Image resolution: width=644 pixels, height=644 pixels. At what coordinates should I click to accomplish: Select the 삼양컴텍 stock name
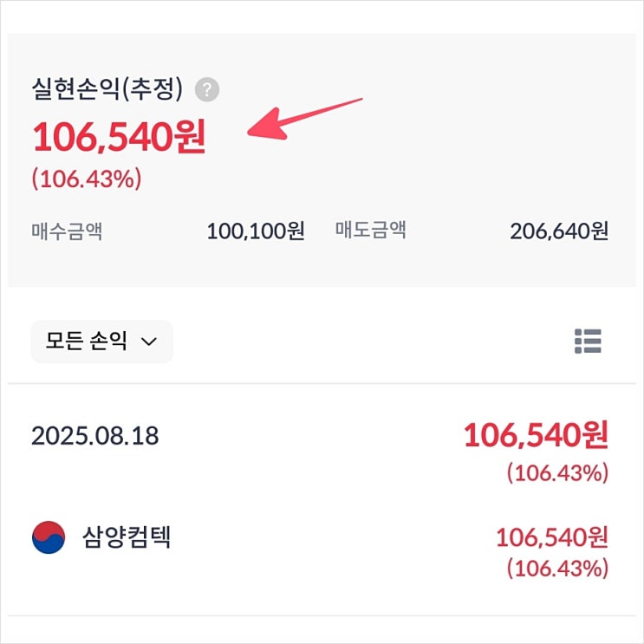[x=125, y=537]
